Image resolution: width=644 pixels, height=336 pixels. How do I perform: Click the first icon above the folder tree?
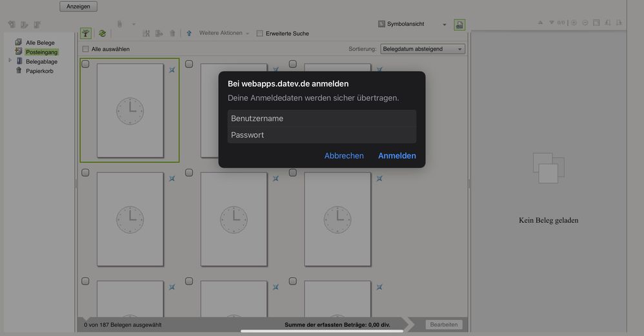[x=12, y=25]
